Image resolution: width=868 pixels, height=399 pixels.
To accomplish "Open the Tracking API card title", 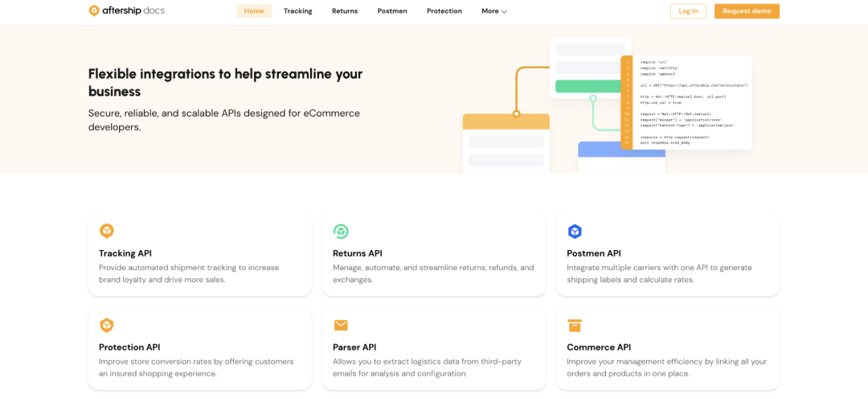I will 125,253.
